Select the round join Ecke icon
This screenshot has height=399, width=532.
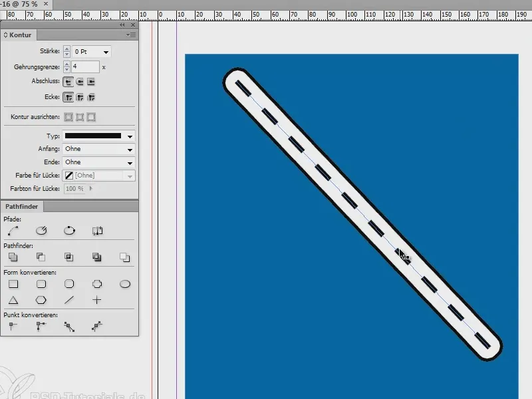coord(80,97)
